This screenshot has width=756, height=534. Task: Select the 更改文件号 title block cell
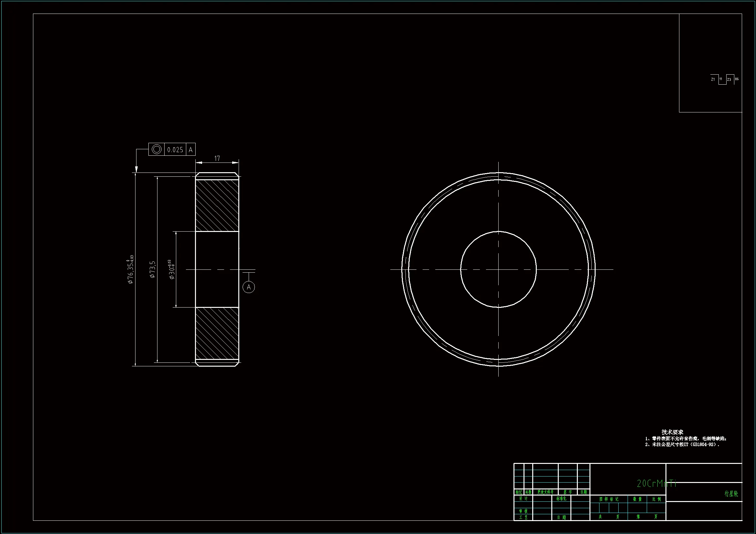545,492
